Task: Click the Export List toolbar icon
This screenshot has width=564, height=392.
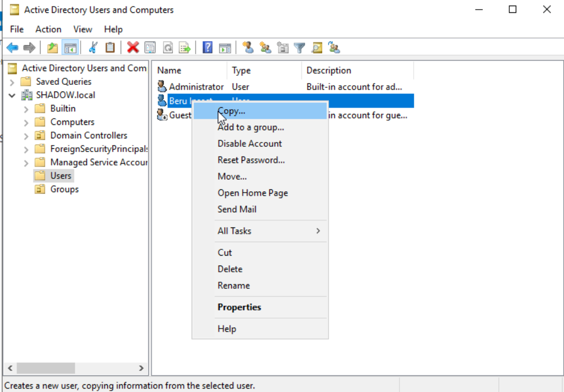Action: coord(185,48)
